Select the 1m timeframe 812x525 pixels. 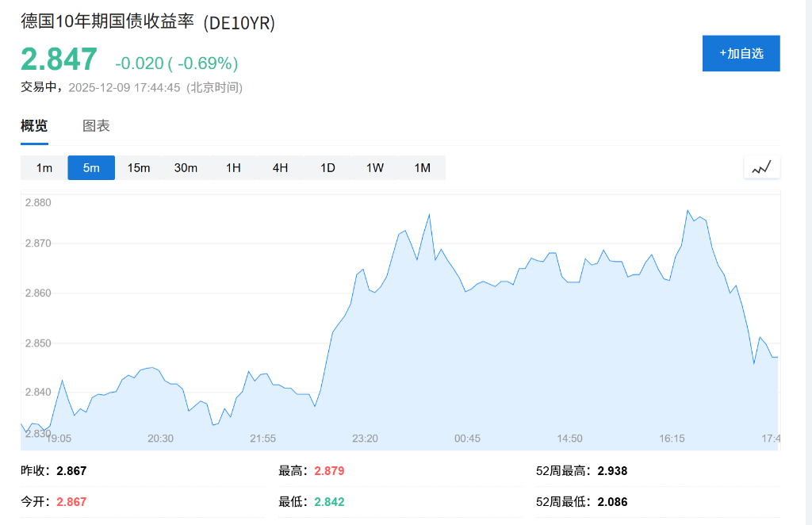pos(44,167)
